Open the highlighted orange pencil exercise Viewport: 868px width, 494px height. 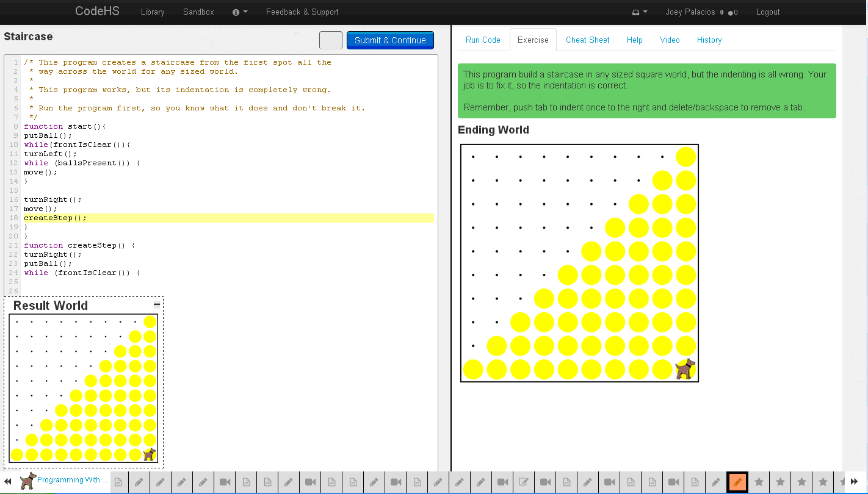pyautogui.click(x=737, y=482)
